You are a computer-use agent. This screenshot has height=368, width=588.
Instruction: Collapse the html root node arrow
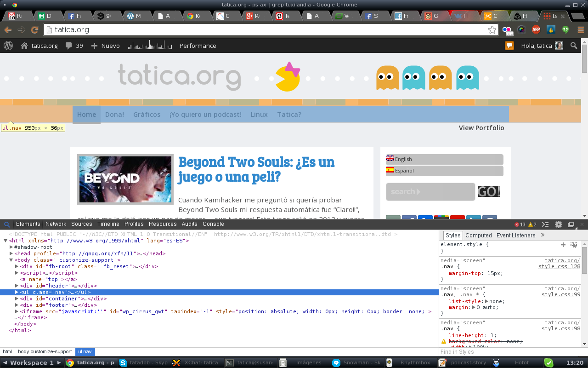coord(6,241)
